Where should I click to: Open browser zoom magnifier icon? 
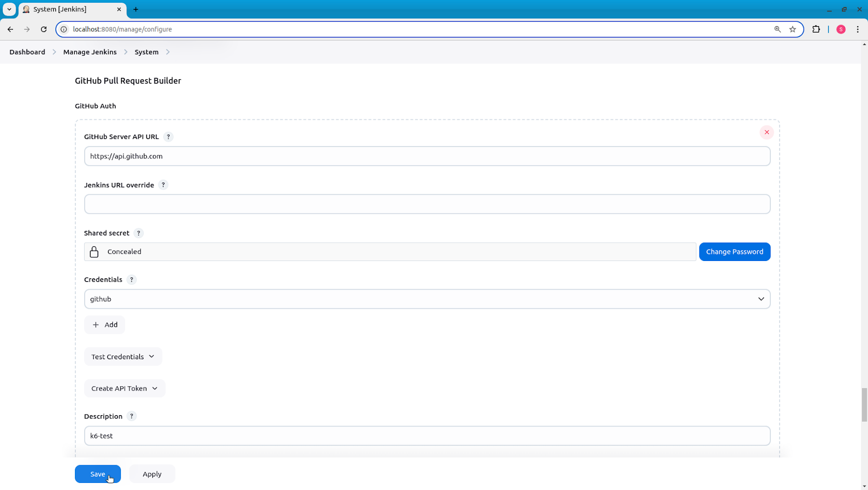coord(777,29)
